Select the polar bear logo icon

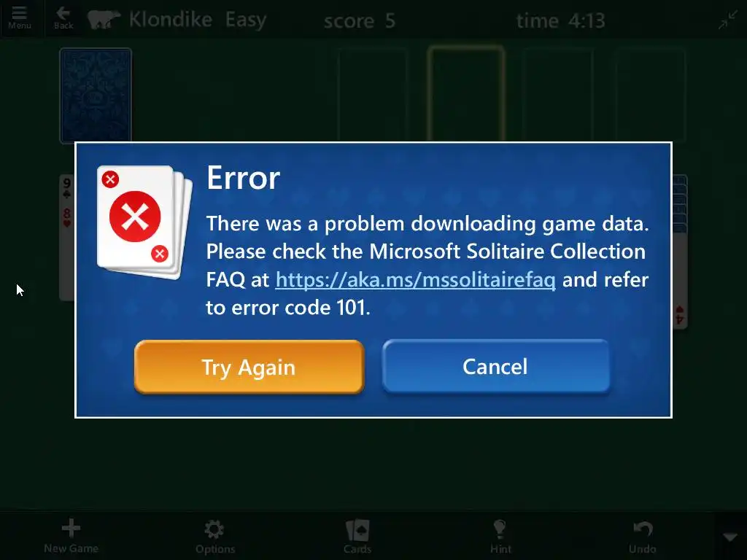104,20
